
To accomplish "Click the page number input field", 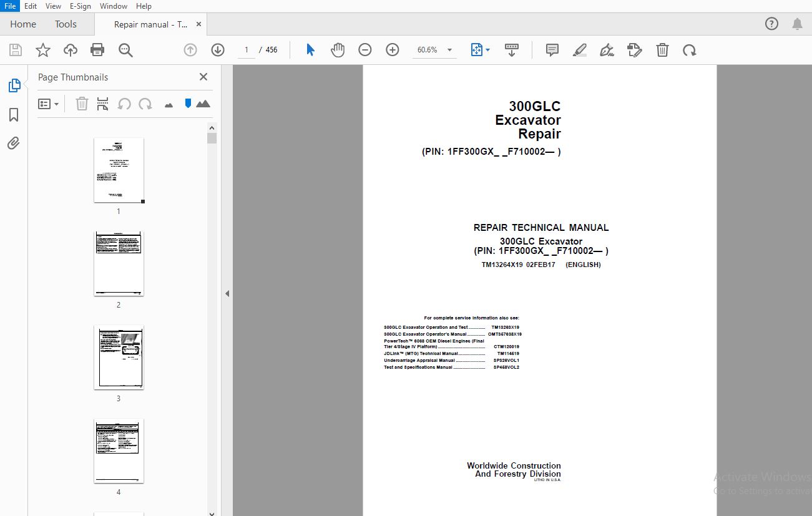I will pos(247,50).
